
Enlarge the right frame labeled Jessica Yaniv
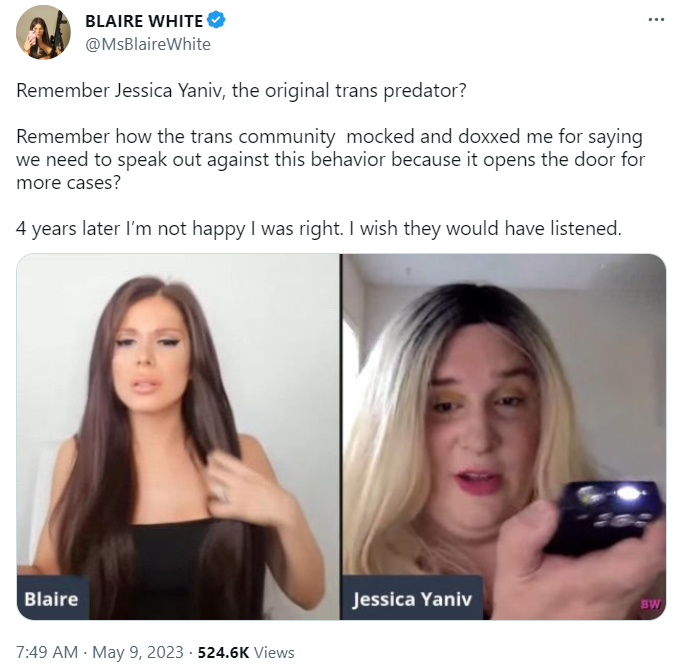point(504,436)
